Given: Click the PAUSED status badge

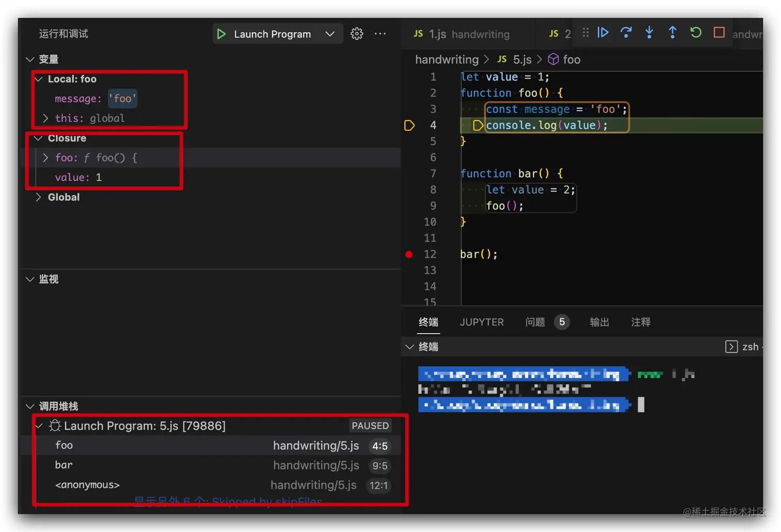Looking at the screenshot, I should 370,426.
